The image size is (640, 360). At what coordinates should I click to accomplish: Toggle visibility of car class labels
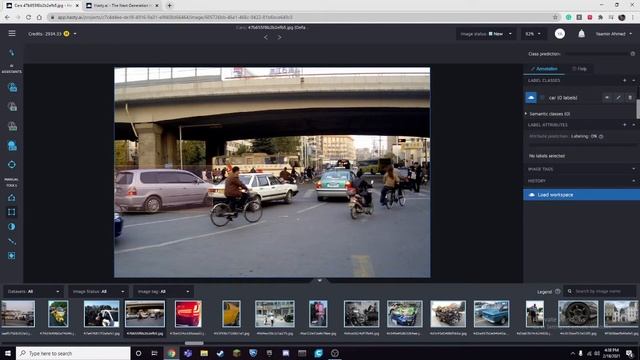click(607, 98)
